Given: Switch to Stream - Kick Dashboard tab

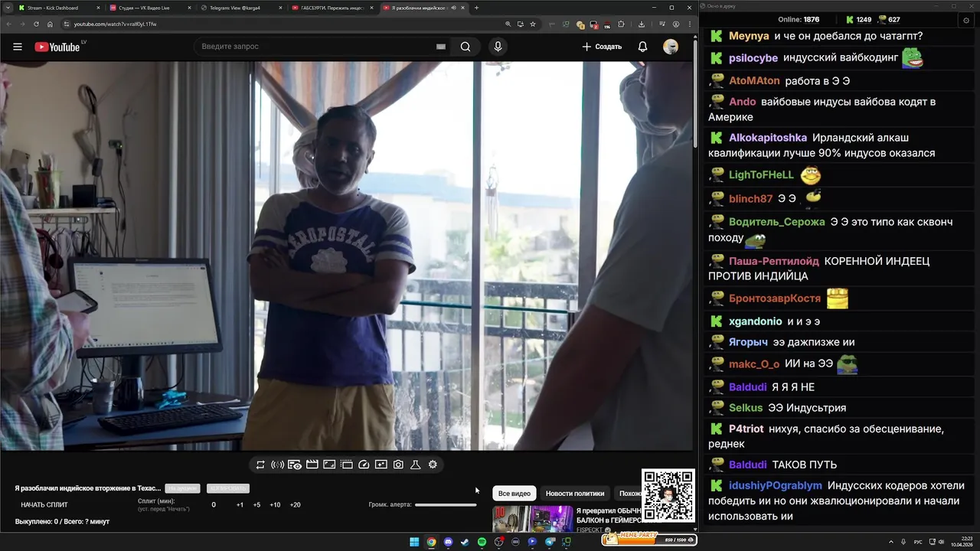Looking at the screenshot, I should (x=58, y=8).
